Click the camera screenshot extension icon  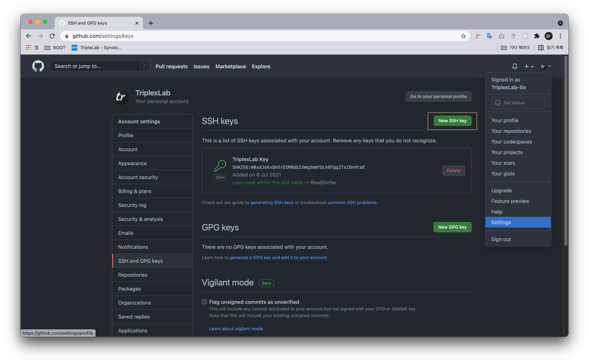click(501, 36)
